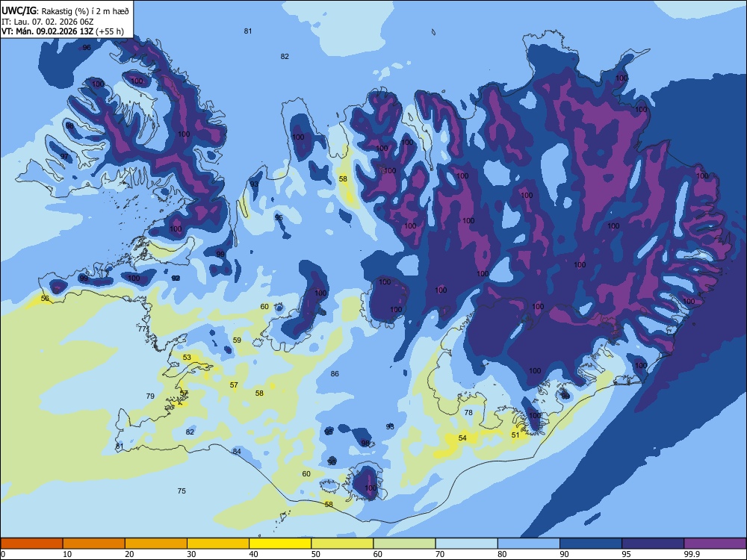Select the purple above-99.9 legend swatch
This screenshot has height=560, width=747.
point(715,544)
